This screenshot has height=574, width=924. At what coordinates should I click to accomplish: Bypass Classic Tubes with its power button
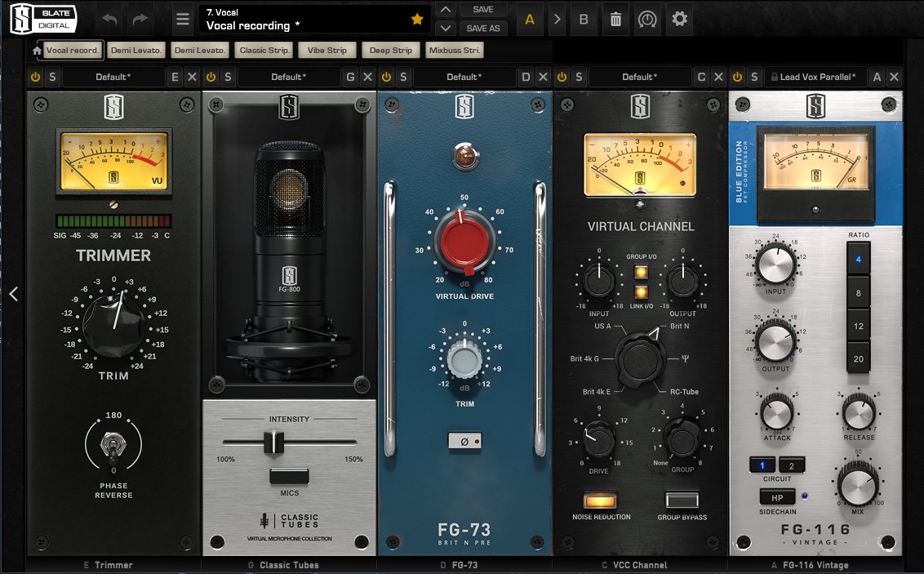coord(211,77)
